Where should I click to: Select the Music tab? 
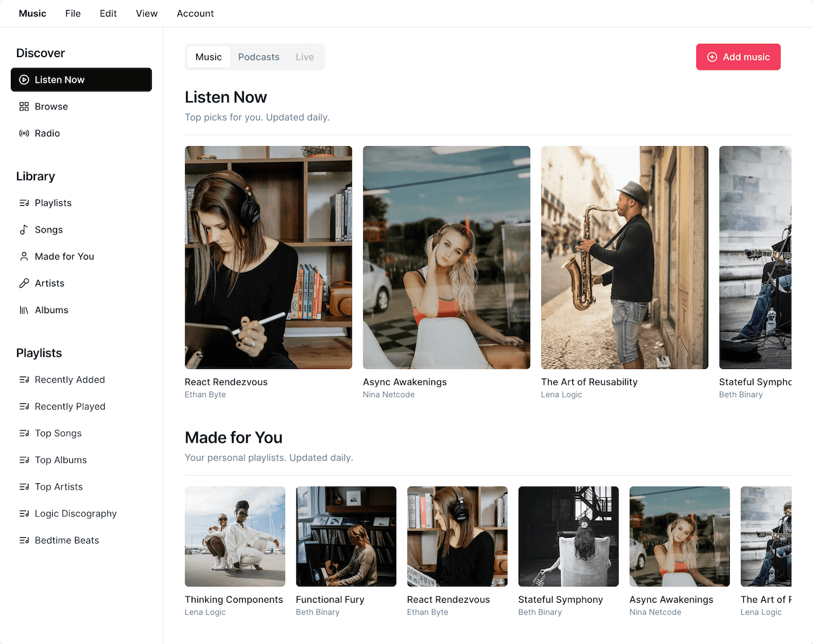[x=208, y=57]
